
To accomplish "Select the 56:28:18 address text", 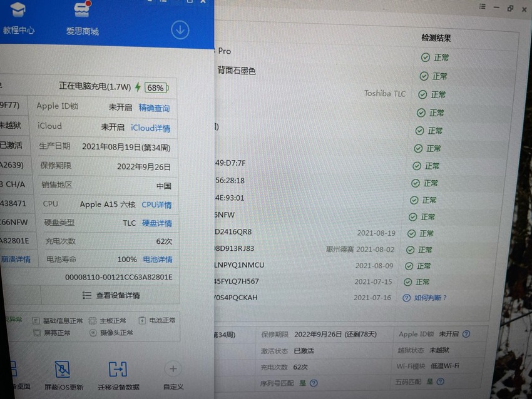I will (x=230, y=181).
